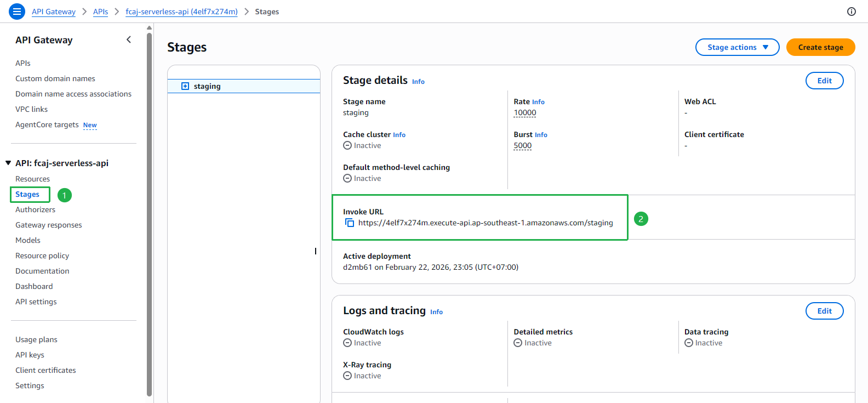Click the Cache cluster Inactive status

click(362, 145)
